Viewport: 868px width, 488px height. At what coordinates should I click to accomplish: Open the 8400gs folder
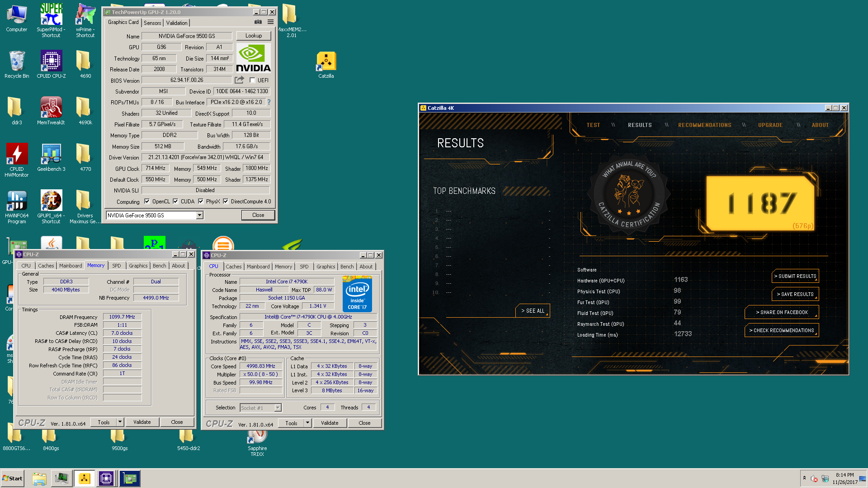coord(51,441)
